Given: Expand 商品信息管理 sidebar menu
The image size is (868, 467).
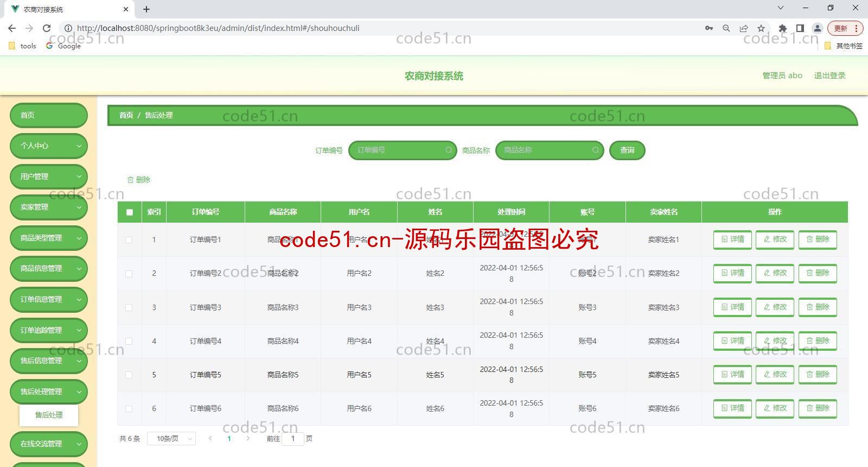Looking at the screenshot, I should point(49,269).
